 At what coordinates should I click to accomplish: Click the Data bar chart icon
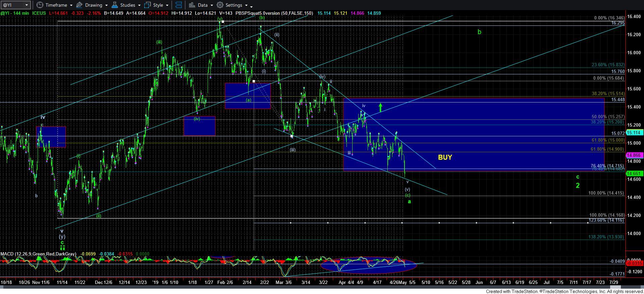point(192,5)
